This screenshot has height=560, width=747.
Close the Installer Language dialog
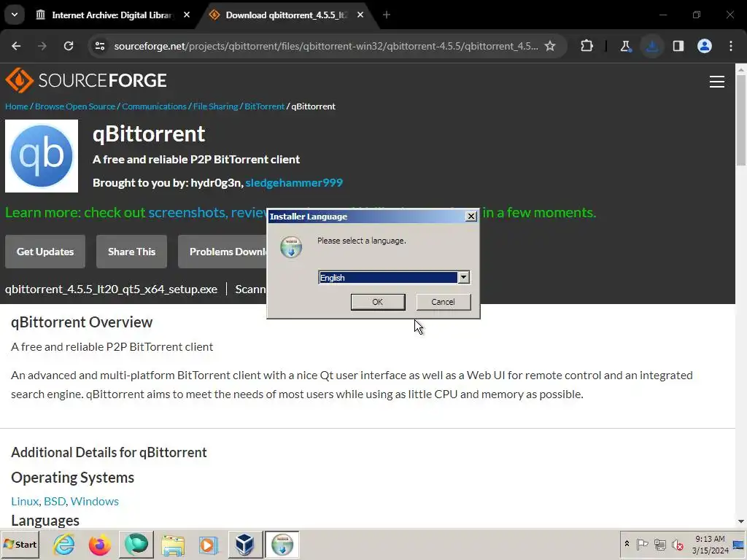point(471,216)
